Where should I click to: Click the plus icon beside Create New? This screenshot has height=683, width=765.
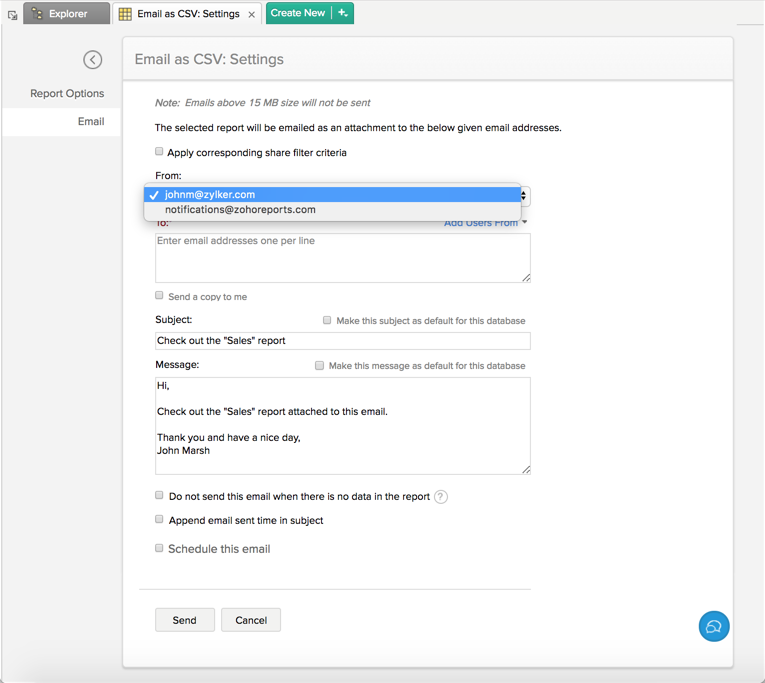click(x=343, y=13)
